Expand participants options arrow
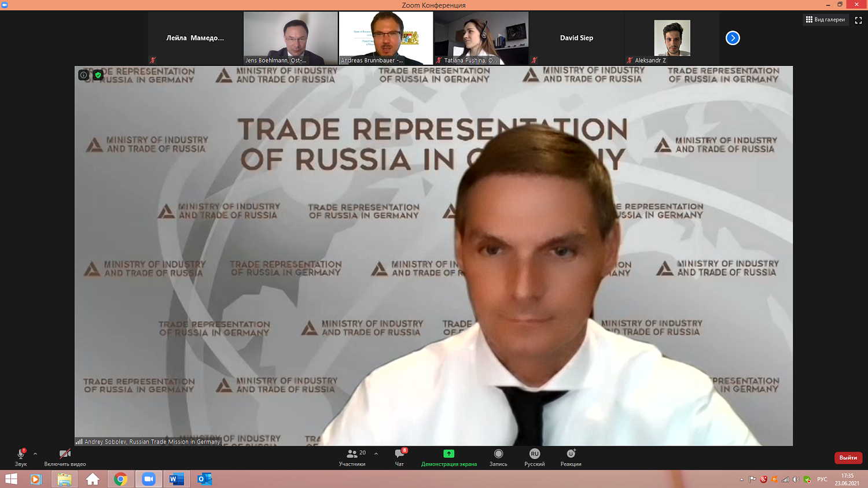868x488 pixels. click(x=376, y=454)
